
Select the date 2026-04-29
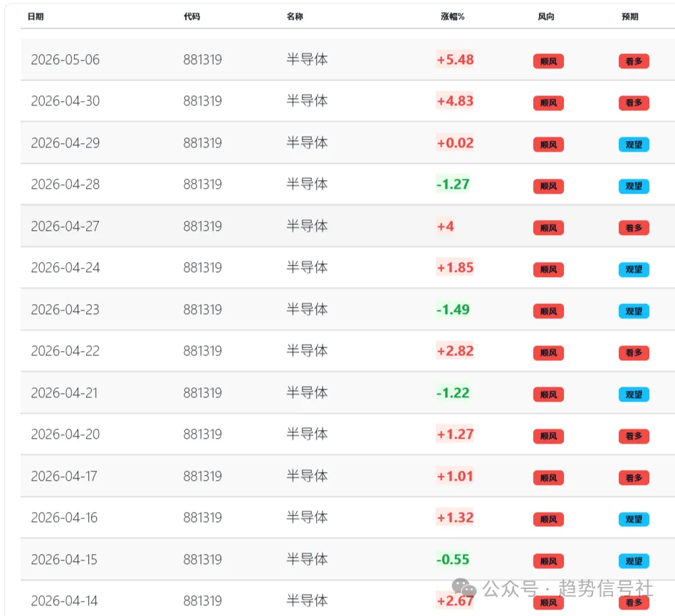(x=66, y=143)
